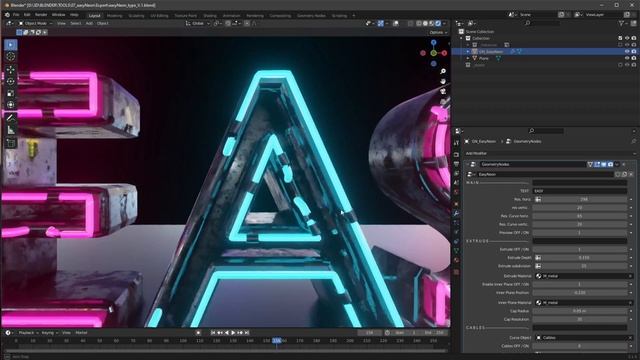640x360 pixels.
Task: Open the Render properties tab icon
Action: 456,155
